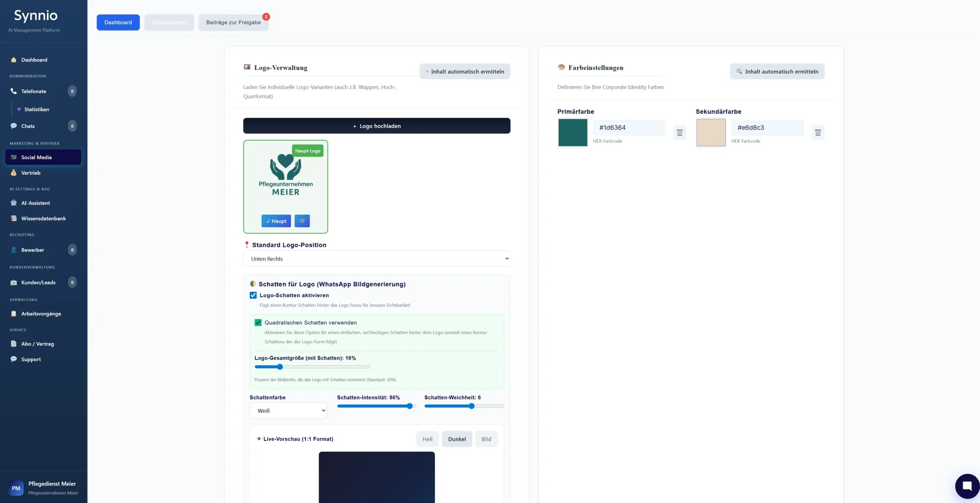Expand Statistiken sub-item under Telefonate

(x=36, y=109)
